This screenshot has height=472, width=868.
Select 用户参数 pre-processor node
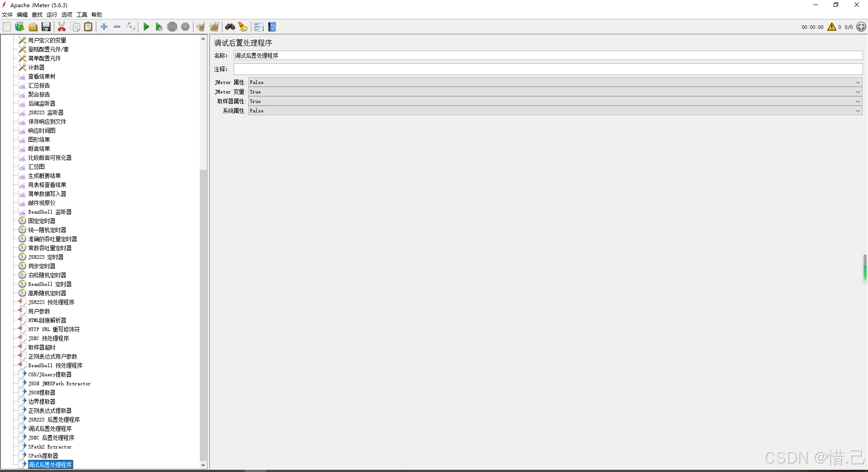(x=39, y=311)
